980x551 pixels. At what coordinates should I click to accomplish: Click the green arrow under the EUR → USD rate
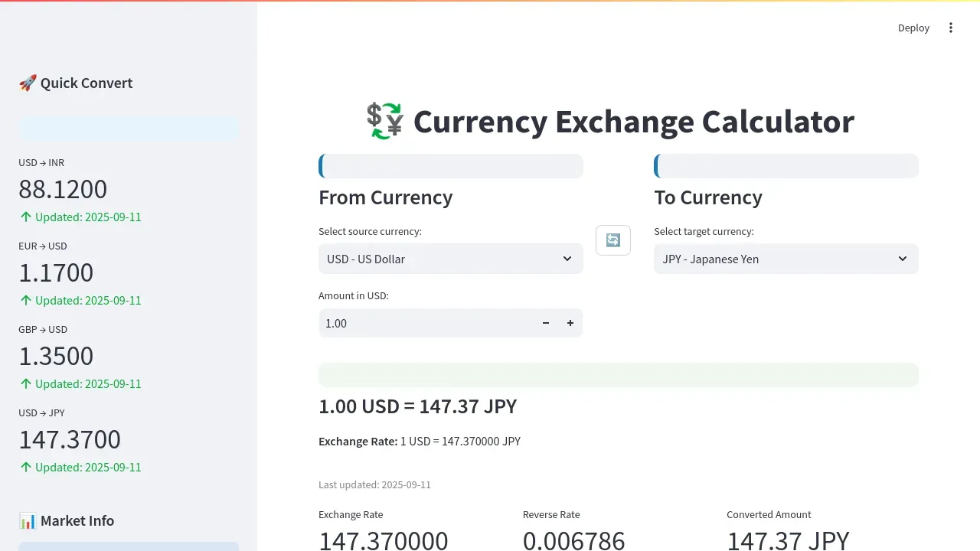click(x=24, y=300)
